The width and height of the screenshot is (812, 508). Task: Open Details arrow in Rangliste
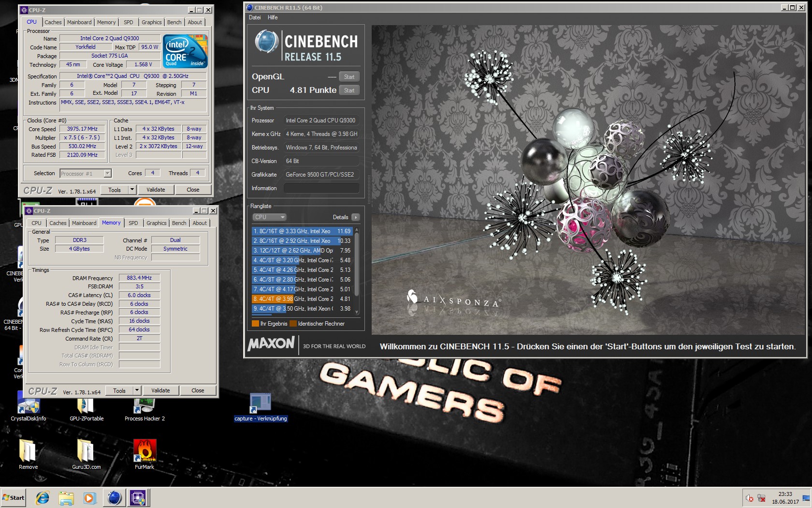click(x=356, y=217)
